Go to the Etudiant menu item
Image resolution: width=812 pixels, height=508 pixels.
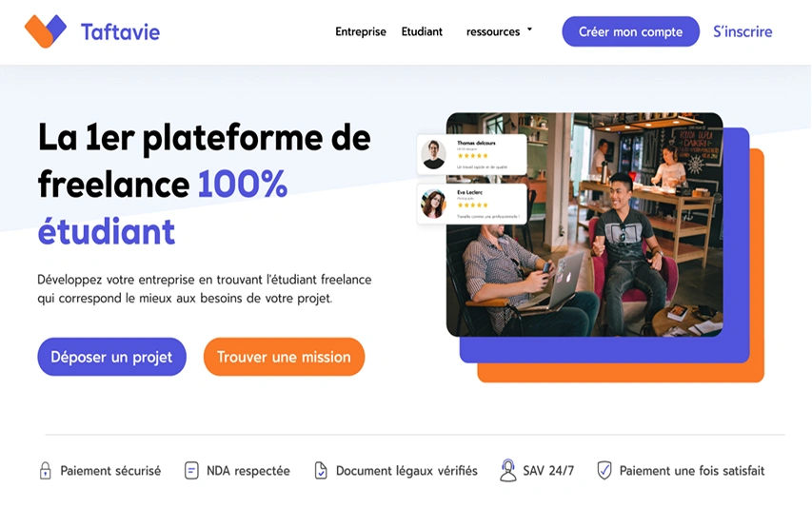pyautogui.click(x=422, y=31)
